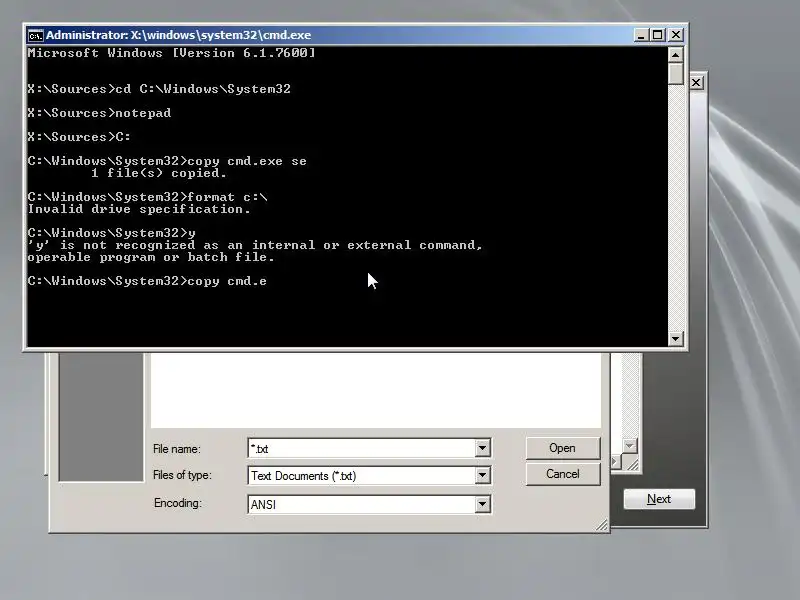Open the File name dropdown arrow
This screenshot has height=600, width=800.
point(482,448)
